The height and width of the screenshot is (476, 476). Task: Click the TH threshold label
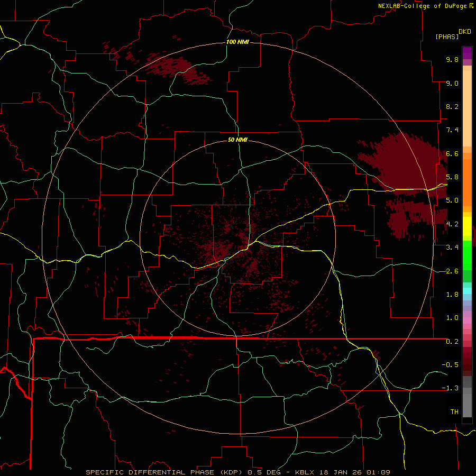click(x=454, y=412)
